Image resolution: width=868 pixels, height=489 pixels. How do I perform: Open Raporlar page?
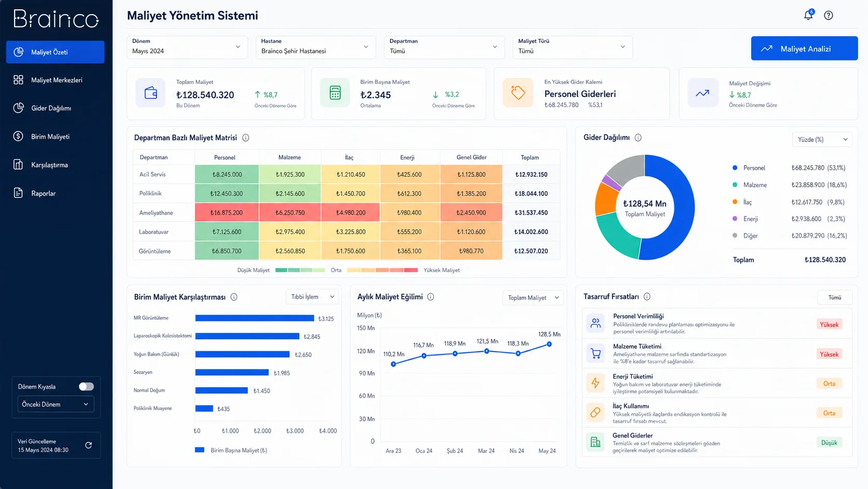pos(55,193)
